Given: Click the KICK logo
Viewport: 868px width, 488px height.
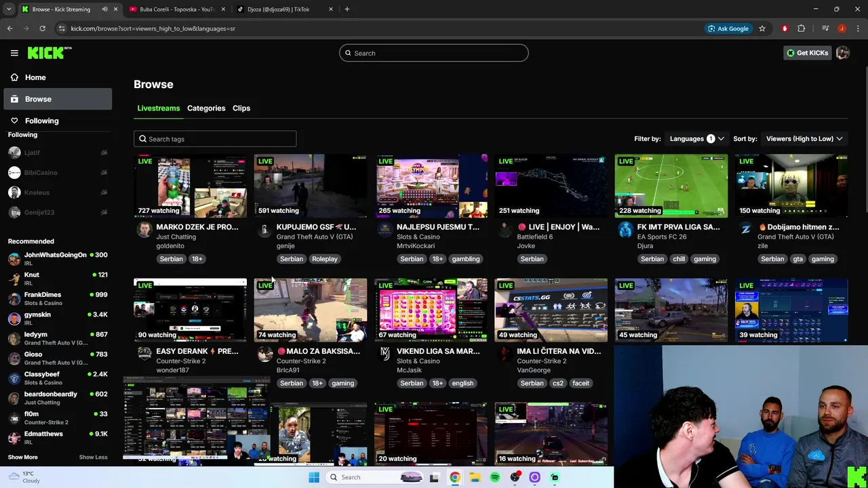Looking at the screenshot, I should click(x=49, y=53).
